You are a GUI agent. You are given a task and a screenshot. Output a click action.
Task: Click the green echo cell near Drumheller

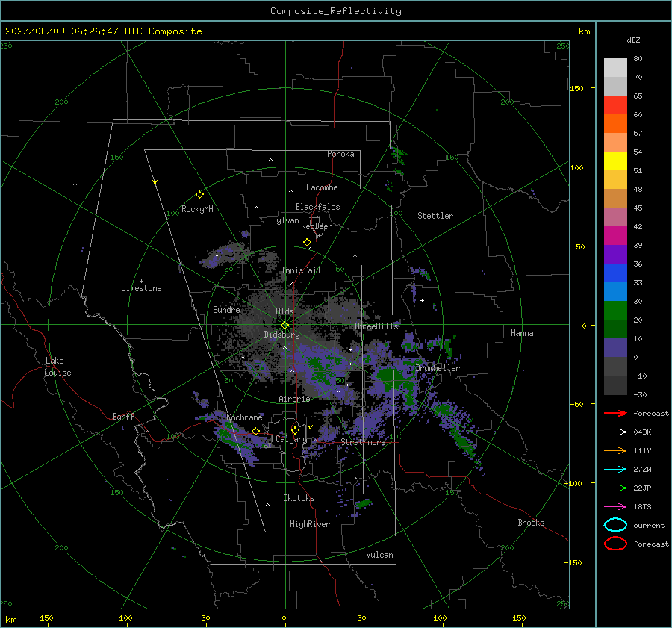(x=390, y=379)
